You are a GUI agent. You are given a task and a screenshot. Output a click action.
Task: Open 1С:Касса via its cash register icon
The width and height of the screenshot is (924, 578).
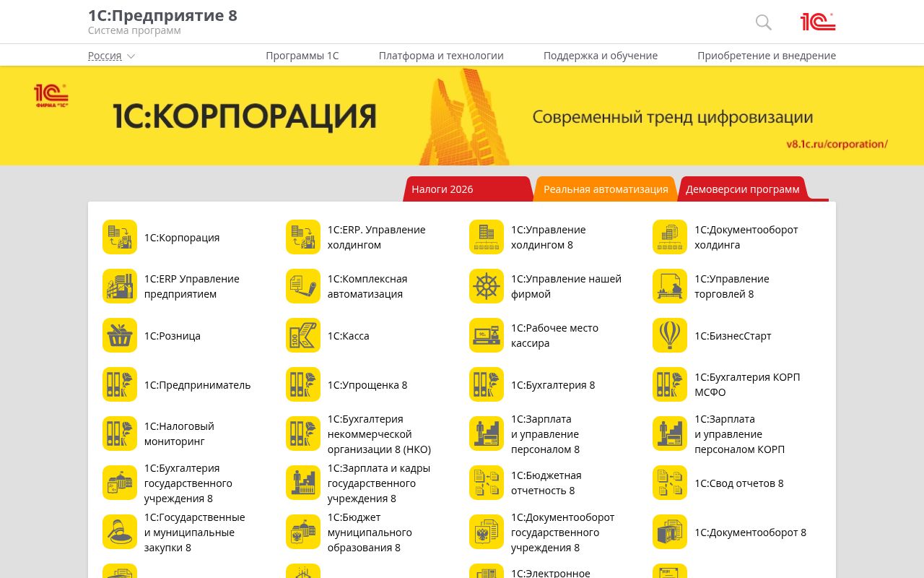(303, 335)
